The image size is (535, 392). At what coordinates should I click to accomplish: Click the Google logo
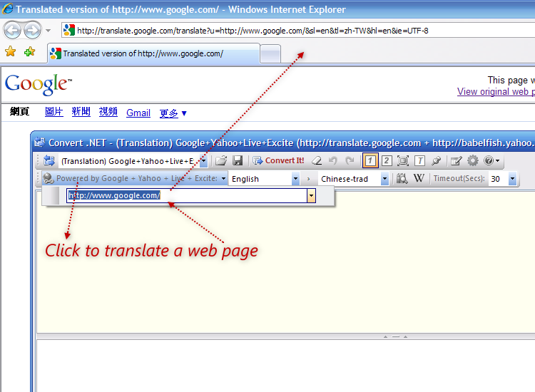point(39,85)
